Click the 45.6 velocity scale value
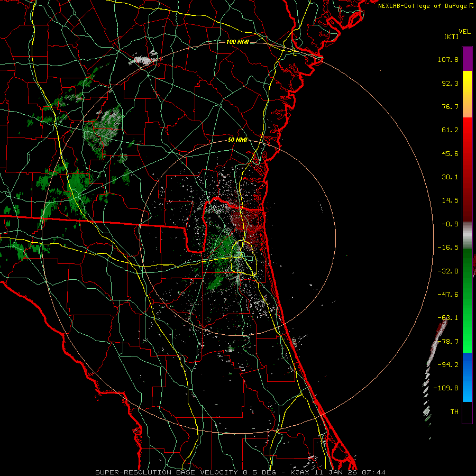476x476 pixels. pyautogui.click(x=450, y=153)
